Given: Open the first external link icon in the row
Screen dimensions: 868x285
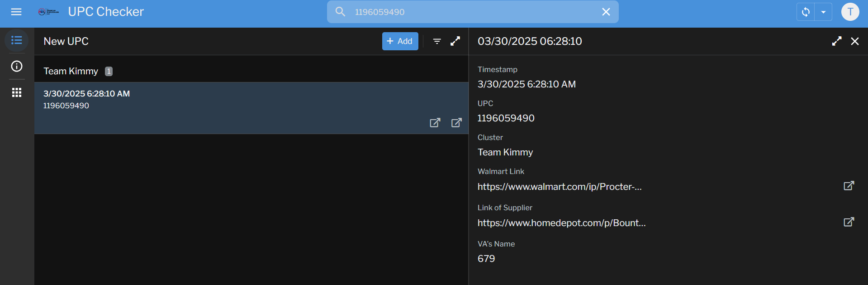Looking at the screenshot, I should pos(435,123).
